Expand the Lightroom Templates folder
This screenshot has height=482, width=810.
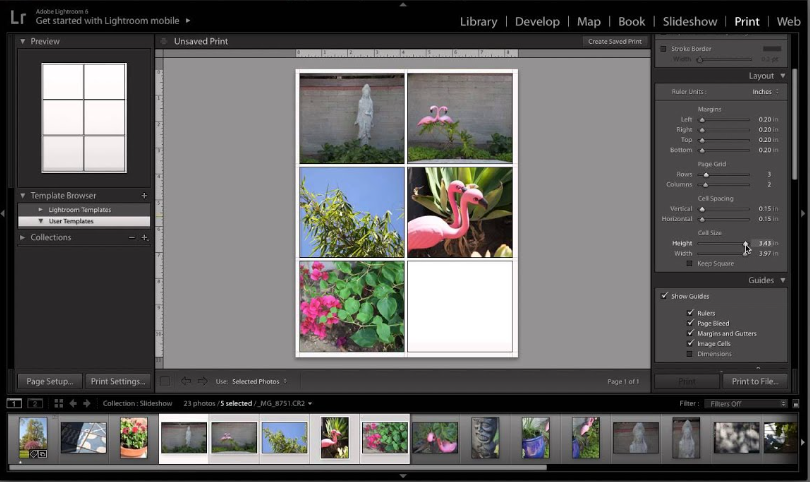point(41,210)
